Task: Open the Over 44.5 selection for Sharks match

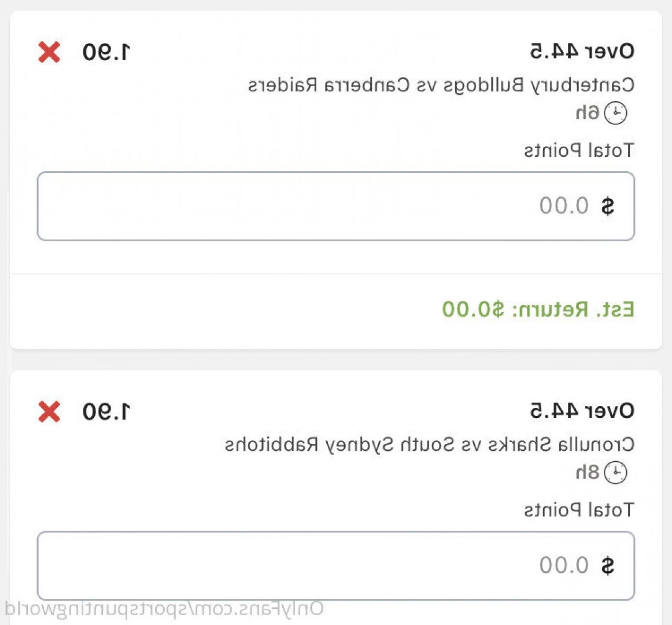Action: (582, 411)
